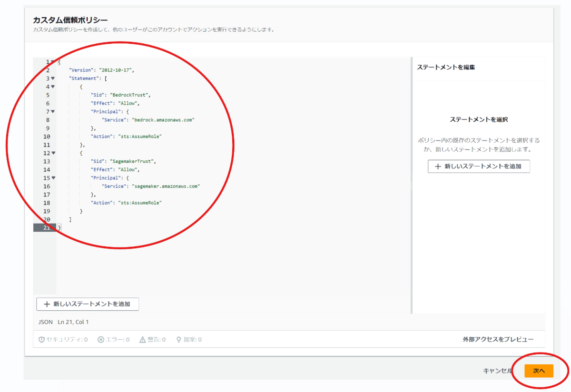Click the JSON Ln 21, Col 1 status text

pyautogui.click(x=64, y=322)
